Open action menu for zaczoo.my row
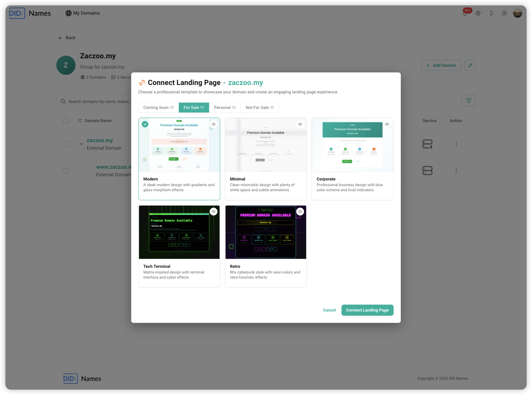 click(x=456, y=144)
